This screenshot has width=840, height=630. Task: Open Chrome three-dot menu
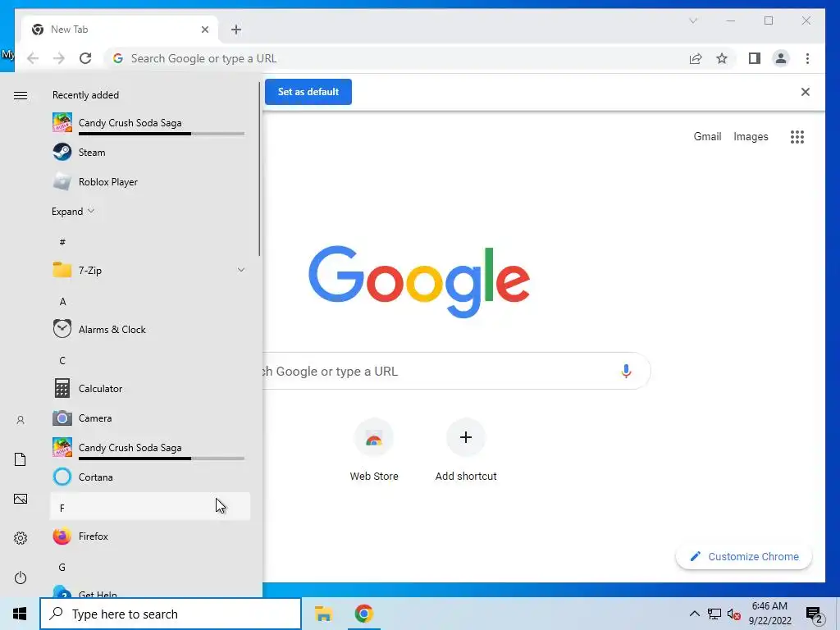[807, 58]
